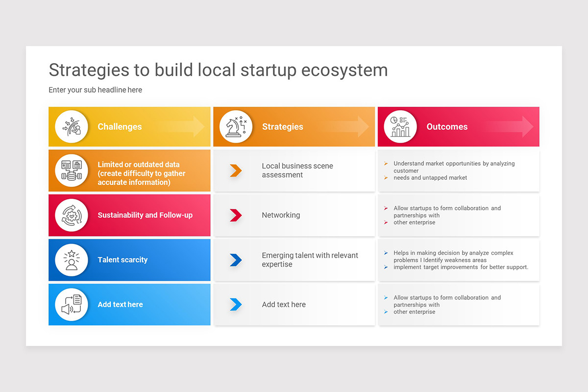This screenshot has height=392, width=588.
Task: Click the faded arrow in the Strategies header
Action: click(x=346, y=126)
